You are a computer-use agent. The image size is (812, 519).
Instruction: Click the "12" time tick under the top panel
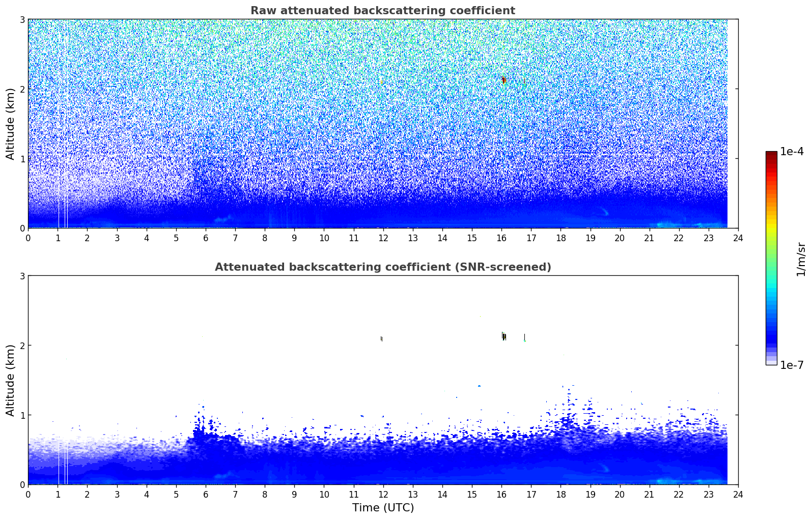(383, 238)
